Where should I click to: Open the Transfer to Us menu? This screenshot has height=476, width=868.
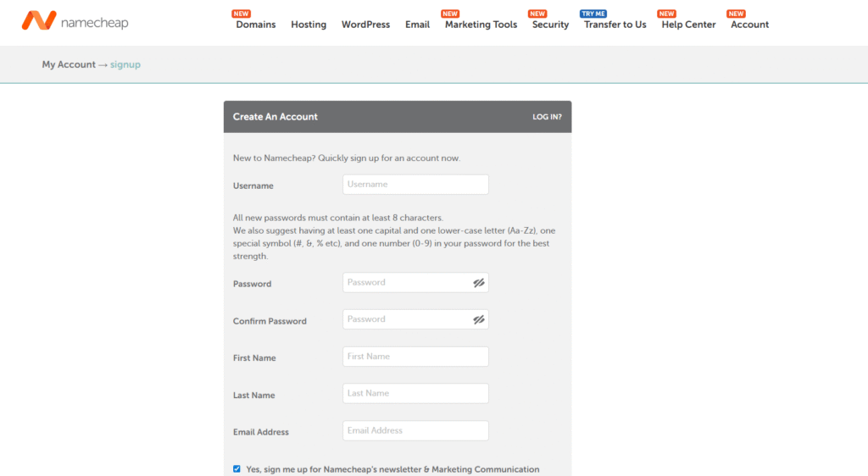[615, 25]
